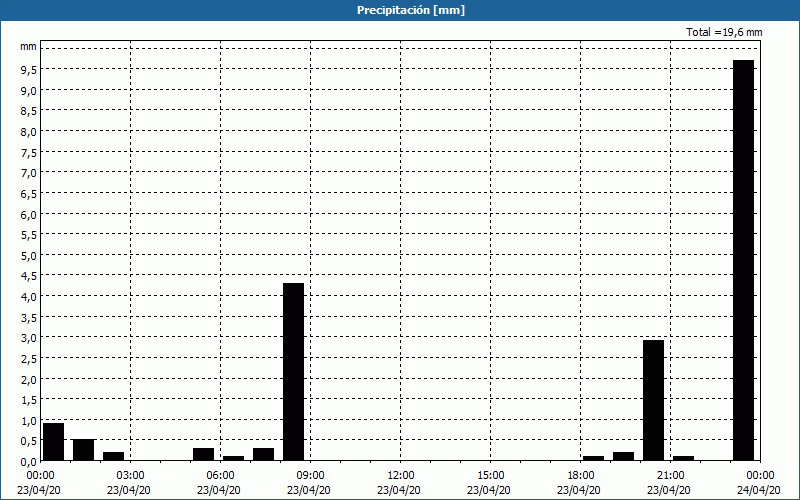This screenshot has width=800, height=500.
Task: Select the 06:00 time label
Action: click(220, 476)
